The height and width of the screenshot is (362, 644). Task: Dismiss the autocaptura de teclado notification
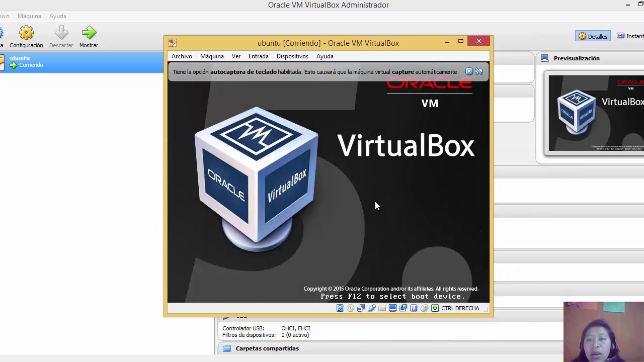tap(469, 71)
